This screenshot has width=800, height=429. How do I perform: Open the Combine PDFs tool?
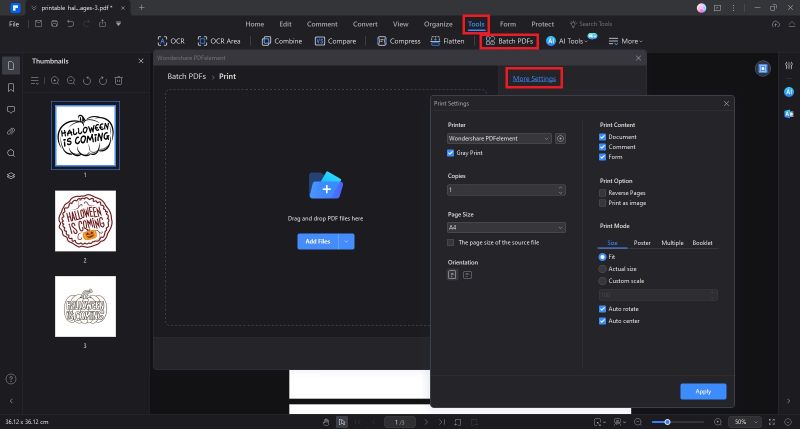282,41
